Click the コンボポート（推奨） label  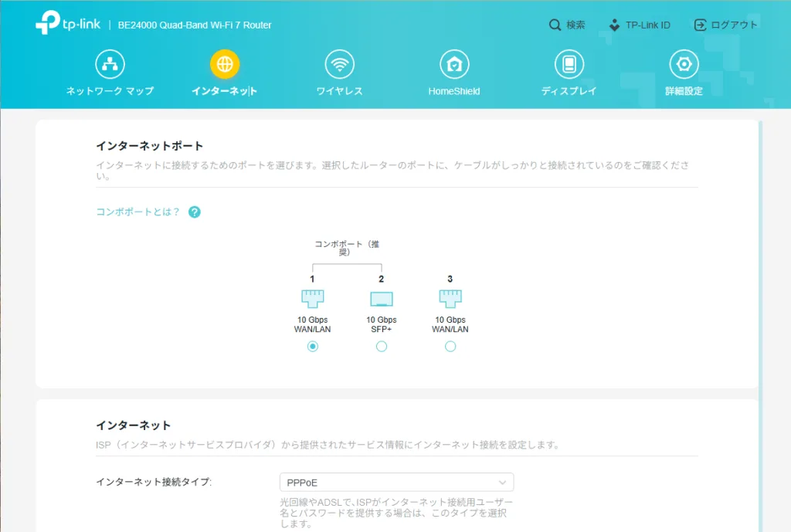[347, 248]
